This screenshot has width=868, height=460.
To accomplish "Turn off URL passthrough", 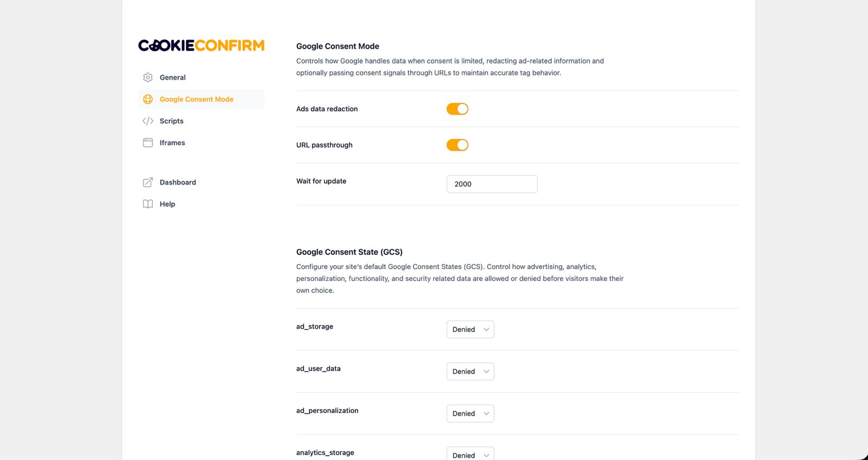I will (457, 145).
